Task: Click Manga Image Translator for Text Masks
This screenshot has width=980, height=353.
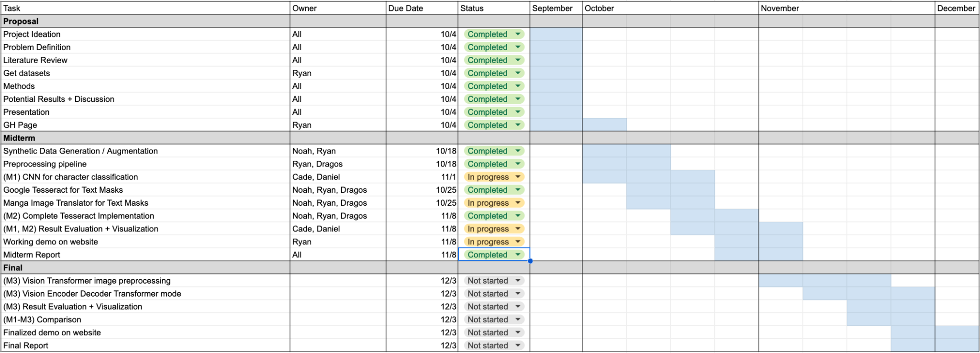Action: pos(145,202)
